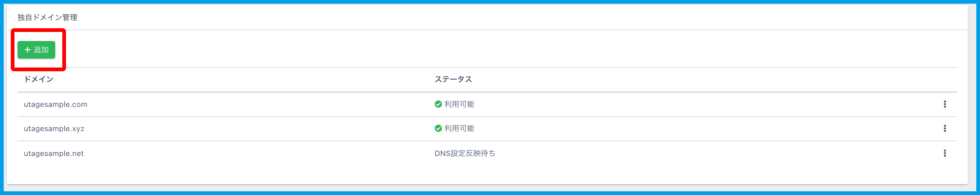Click the green check icon for utagesample.com
Image resolution: width=980 pixels, height=195 pixels.
[x=438, y=104]
